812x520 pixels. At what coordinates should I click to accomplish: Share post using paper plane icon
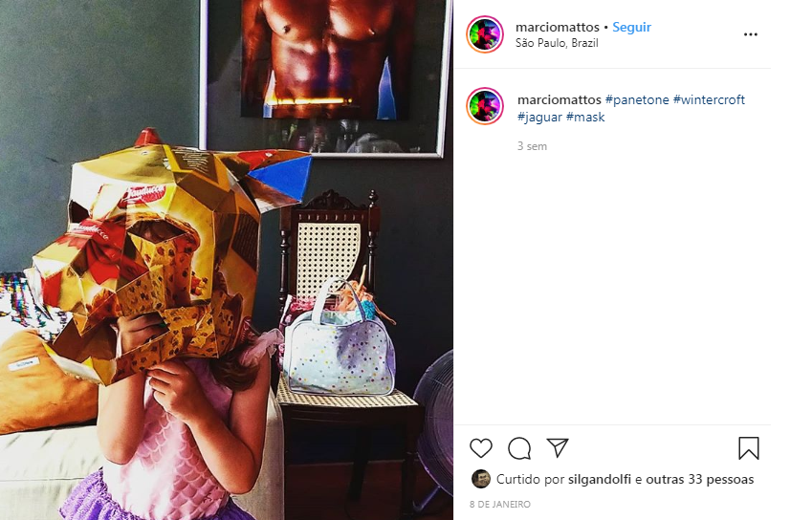[x=558, y=447]
